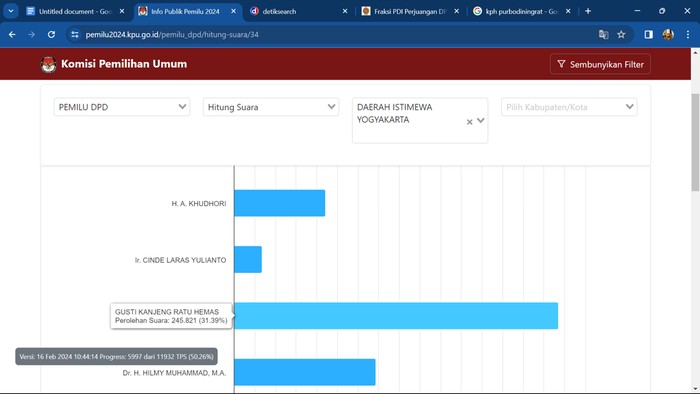This screenshot has height=394, width=700.
Task: Go back with the browser back arrow
Action: [x=12, y=34]
